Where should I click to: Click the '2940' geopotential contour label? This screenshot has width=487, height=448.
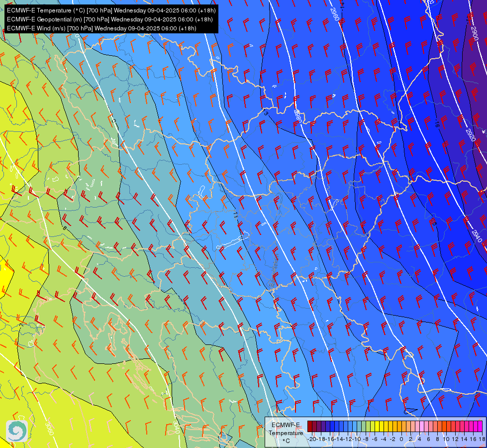tap(477, 236)
